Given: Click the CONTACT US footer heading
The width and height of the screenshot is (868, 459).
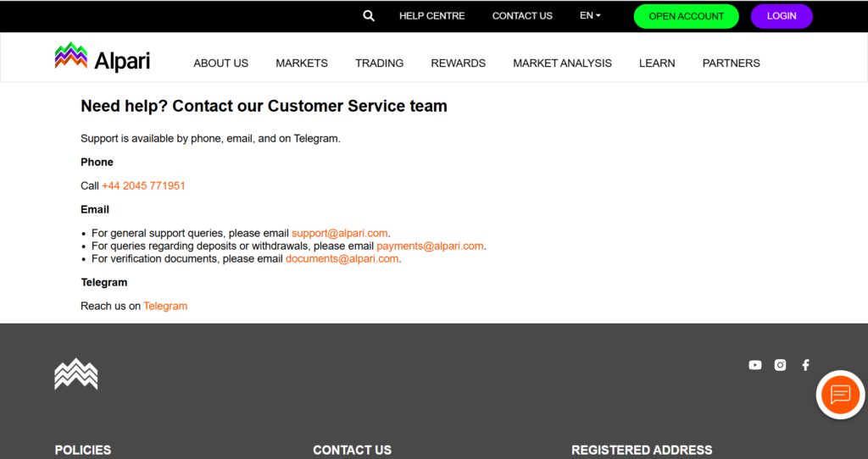Looking at the screenshot, I should (x=352, y=451).
